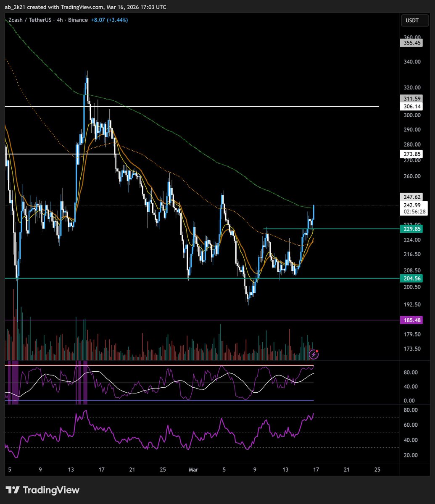Click the current price label 242.99
Viewport: 435px width, 504px height.
(x=413, y=205)
